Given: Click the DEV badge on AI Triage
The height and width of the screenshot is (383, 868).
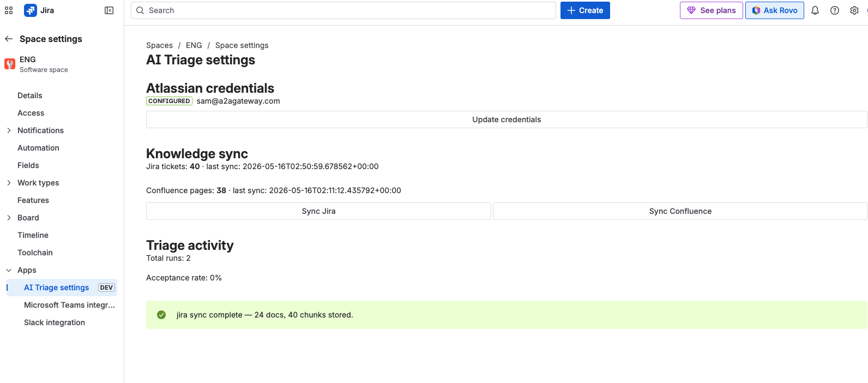Looking at the screenshot, I should 106,288.
